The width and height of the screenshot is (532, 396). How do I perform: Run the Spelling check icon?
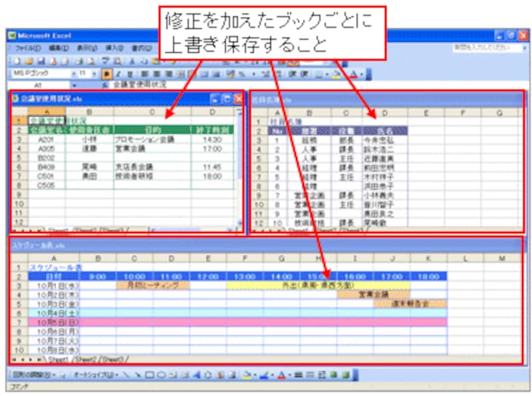pos(106,61)
